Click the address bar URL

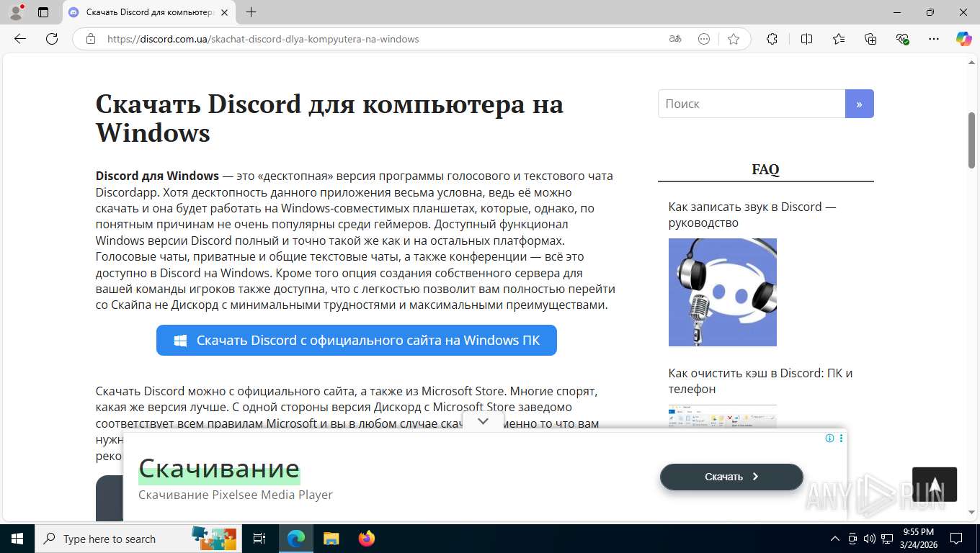263,39
